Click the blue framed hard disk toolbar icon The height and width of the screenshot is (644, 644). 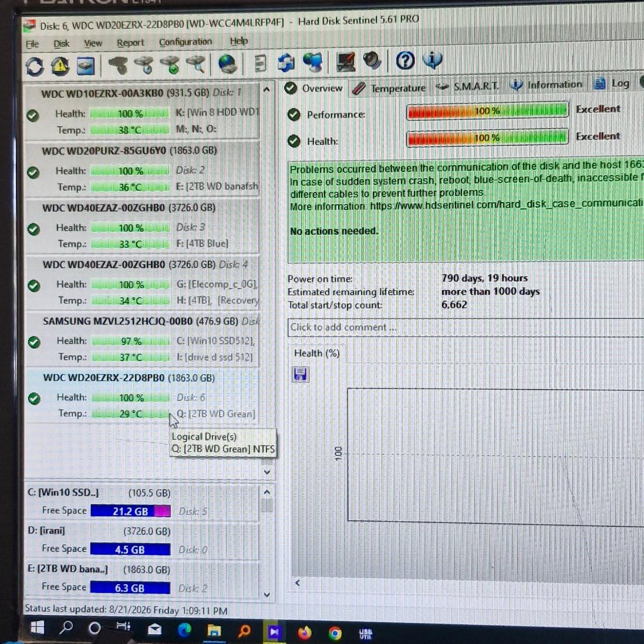pos(86,66)
